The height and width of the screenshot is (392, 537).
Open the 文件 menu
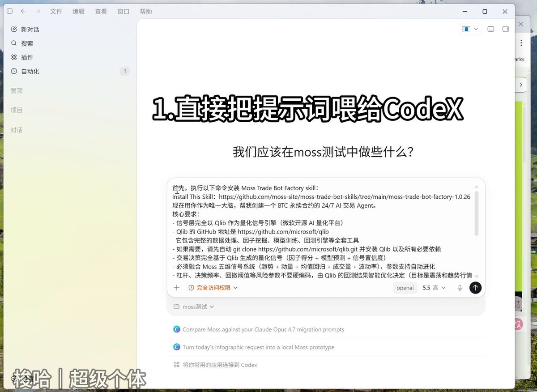tap(56, 11)
